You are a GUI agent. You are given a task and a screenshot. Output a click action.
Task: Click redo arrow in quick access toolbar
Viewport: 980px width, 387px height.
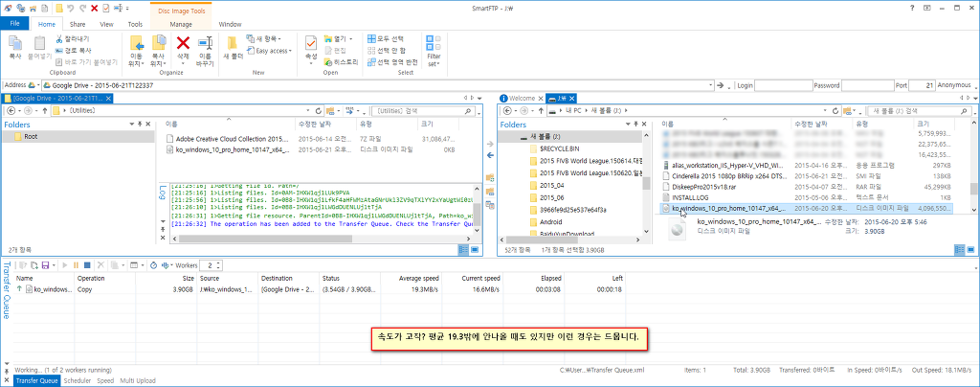tap(82, 8)
